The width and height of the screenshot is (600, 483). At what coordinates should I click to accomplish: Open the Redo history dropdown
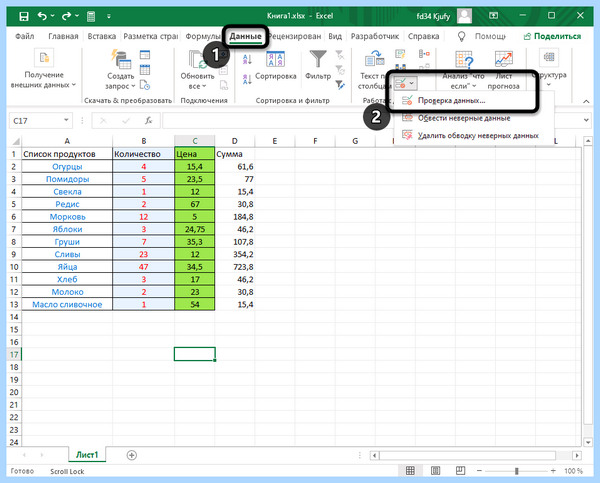[77, 16]
